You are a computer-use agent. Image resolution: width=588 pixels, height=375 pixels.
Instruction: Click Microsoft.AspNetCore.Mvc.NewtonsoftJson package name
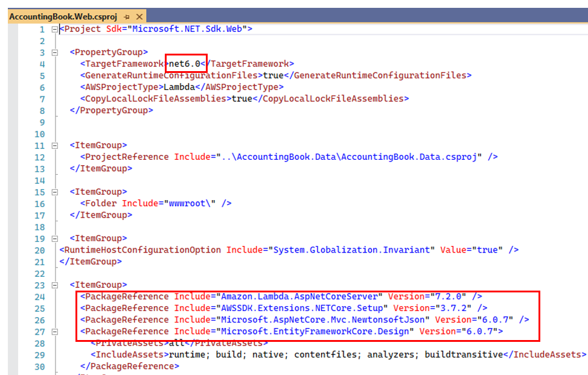[x=323, y=320]
